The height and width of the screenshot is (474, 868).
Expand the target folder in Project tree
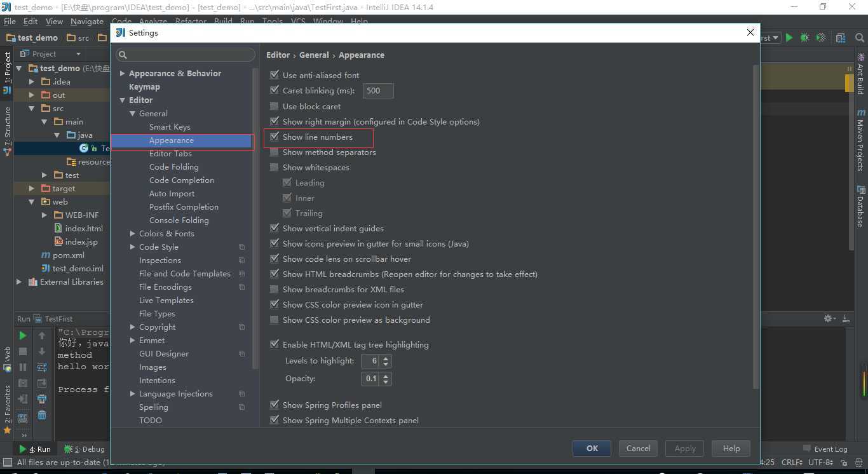pos(32,189)
